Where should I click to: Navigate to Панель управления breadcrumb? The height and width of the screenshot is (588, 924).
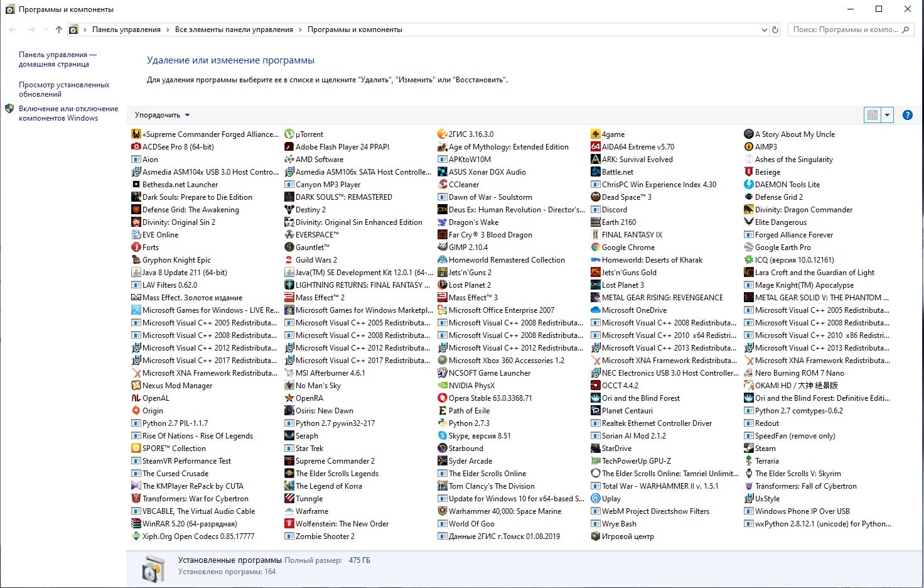coord(126,30)
